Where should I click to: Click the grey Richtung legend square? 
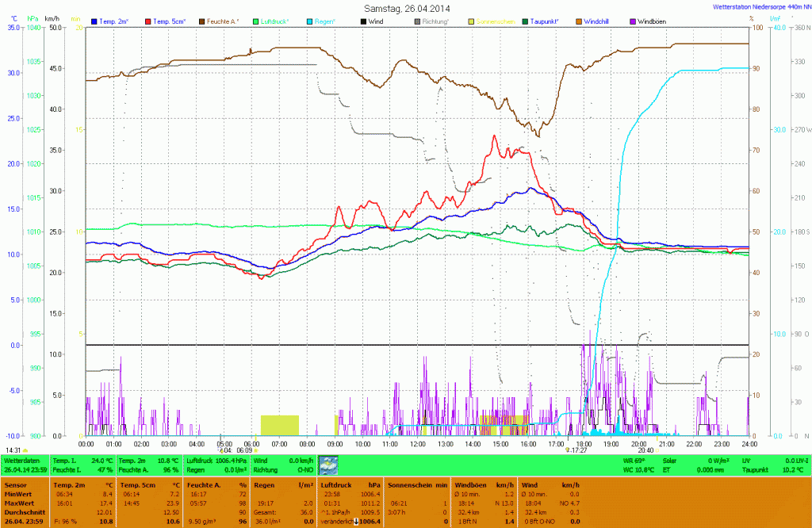(x=417, y=21)
